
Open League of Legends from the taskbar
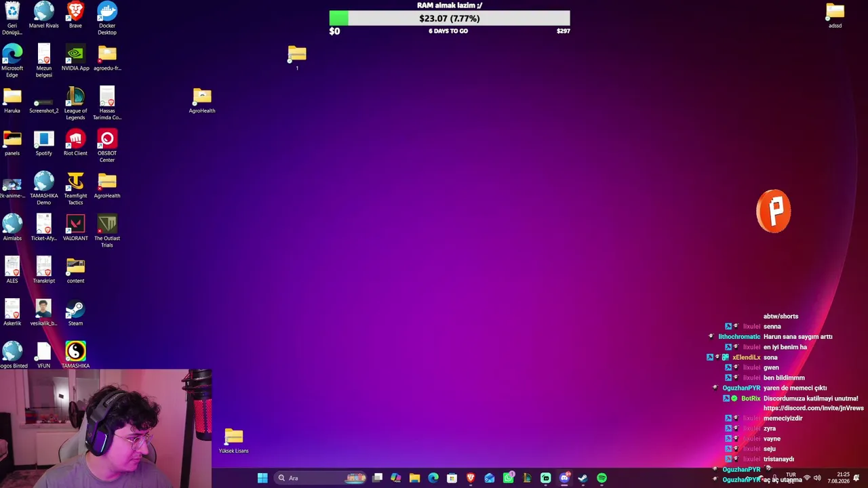[526, 478]
